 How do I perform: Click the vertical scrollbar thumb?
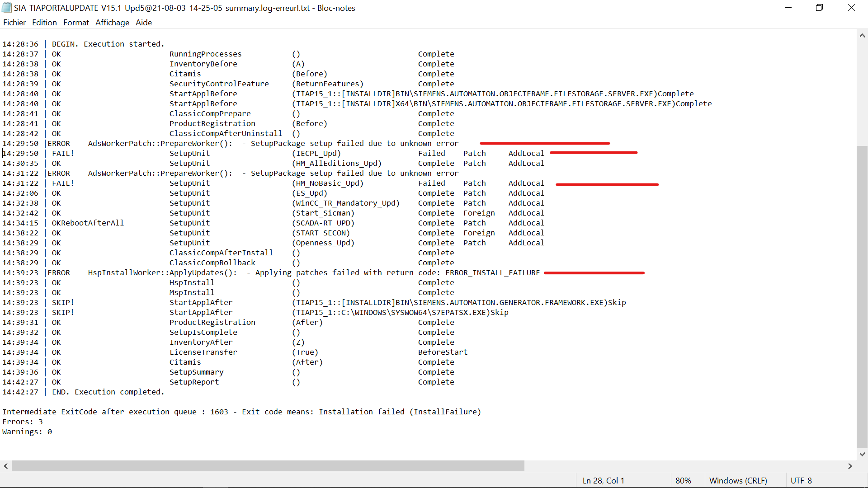pos(862,296)
